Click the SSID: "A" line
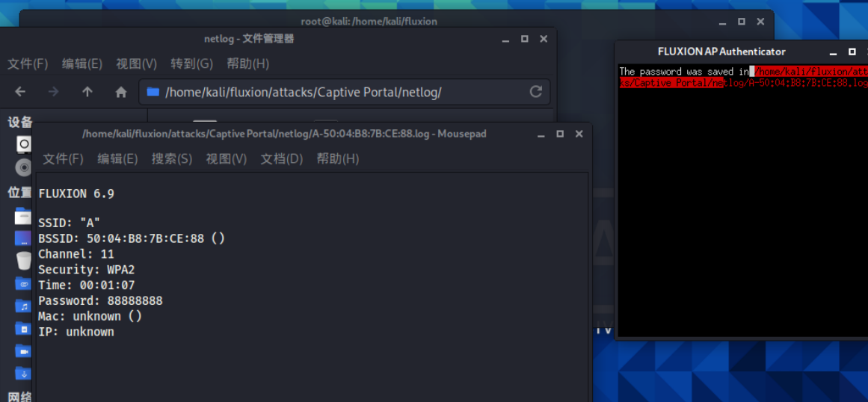 click(70, 223)
